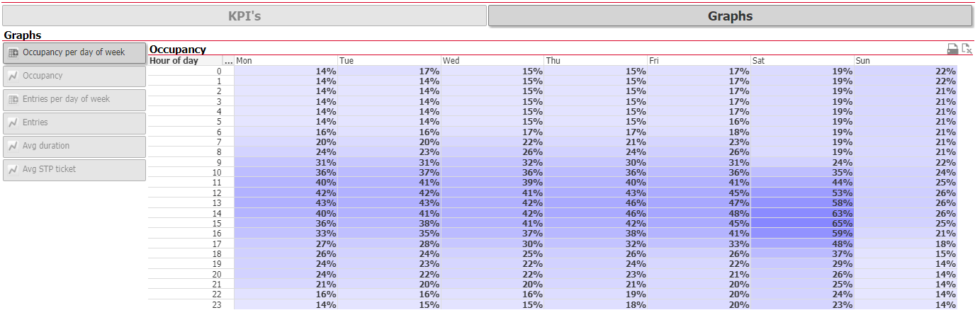Export Occupancy table to Excel icon
This screenshot has width=980, height=315.
coord(967,49)
